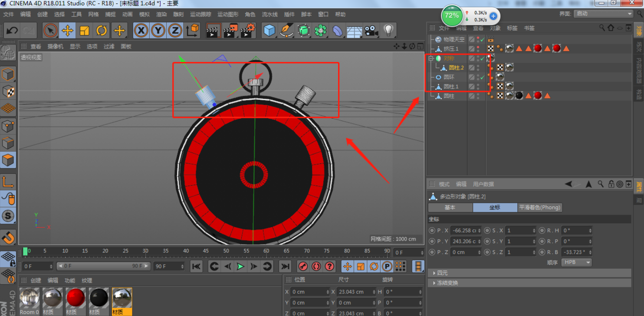Render the current view clapperboard icon
644x316 pixels.
[x=213, y=31]
